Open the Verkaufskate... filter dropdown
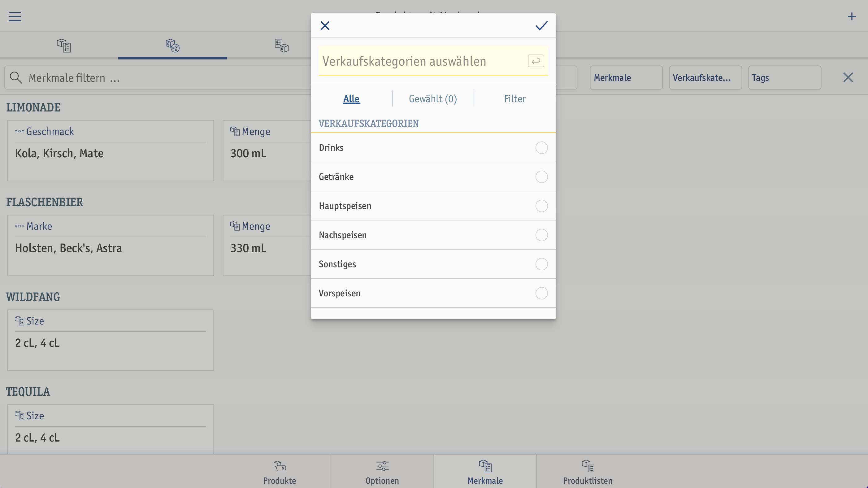Viewport: 868px width, 488px height. pos(705,77)
